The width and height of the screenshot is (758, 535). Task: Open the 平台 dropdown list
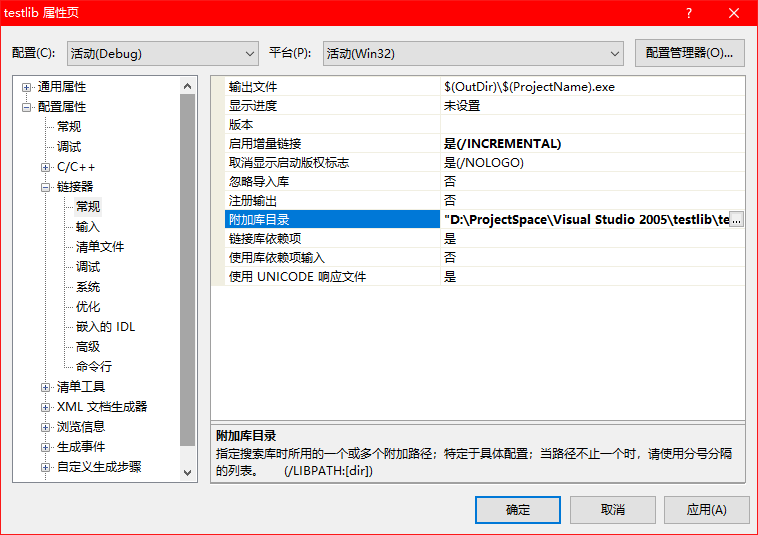point(472,53)
